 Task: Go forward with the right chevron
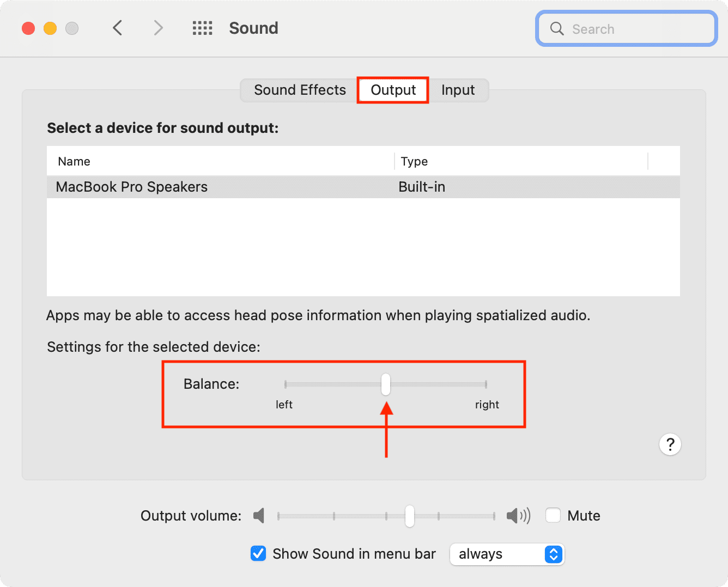[x=158, y=28]
